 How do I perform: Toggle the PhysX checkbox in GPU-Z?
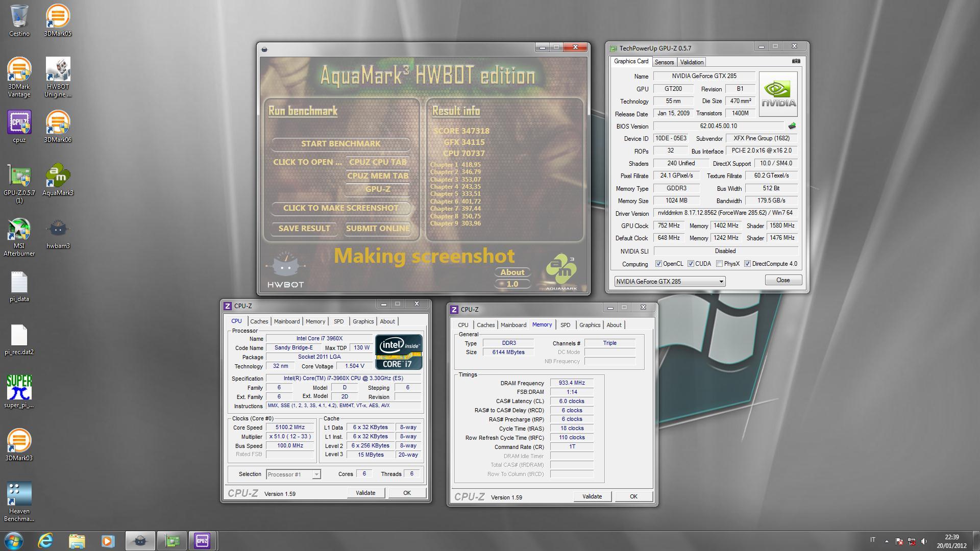pyautogui.click(x=719, y=264)
